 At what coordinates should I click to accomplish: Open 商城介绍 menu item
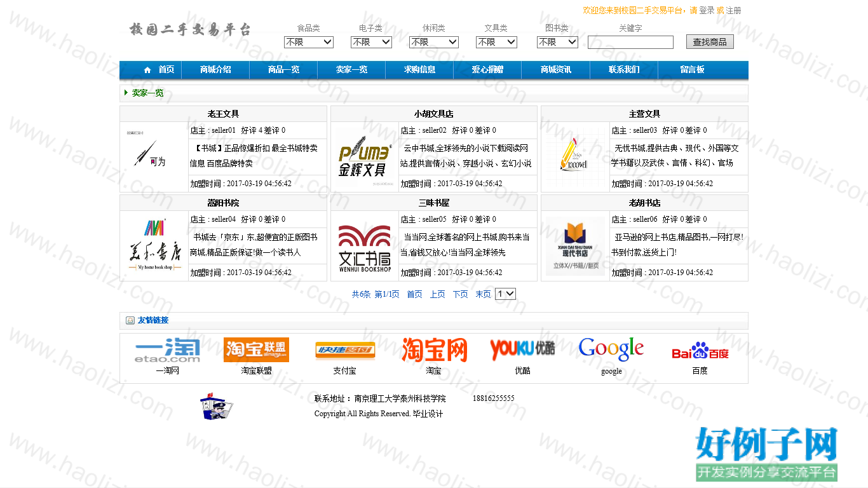215,70
